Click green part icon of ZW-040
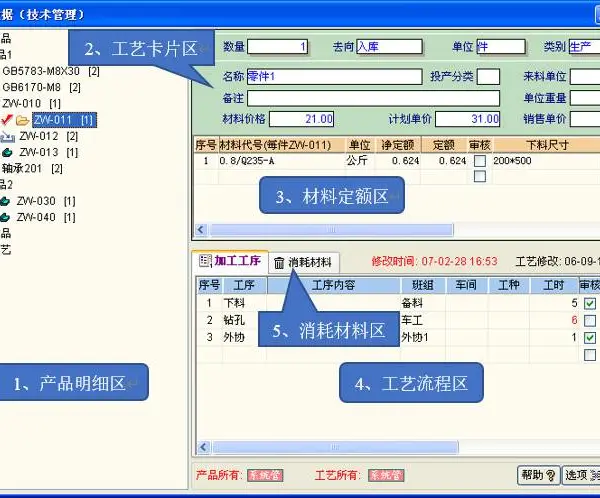 (5, 217)
